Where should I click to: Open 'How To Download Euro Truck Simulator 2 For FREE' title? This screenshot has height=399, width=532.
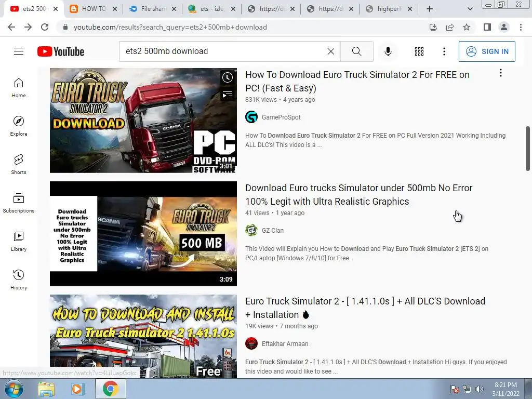click(x=357, y=82)
